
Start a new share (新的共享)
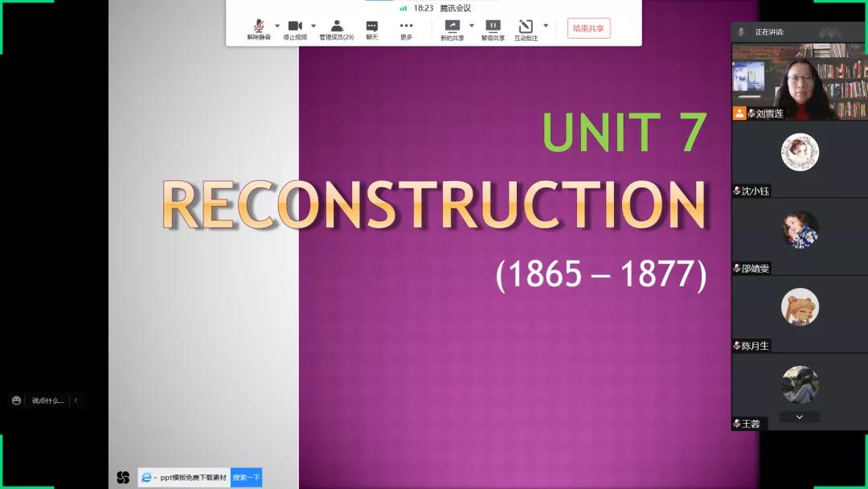coord(452,27)
